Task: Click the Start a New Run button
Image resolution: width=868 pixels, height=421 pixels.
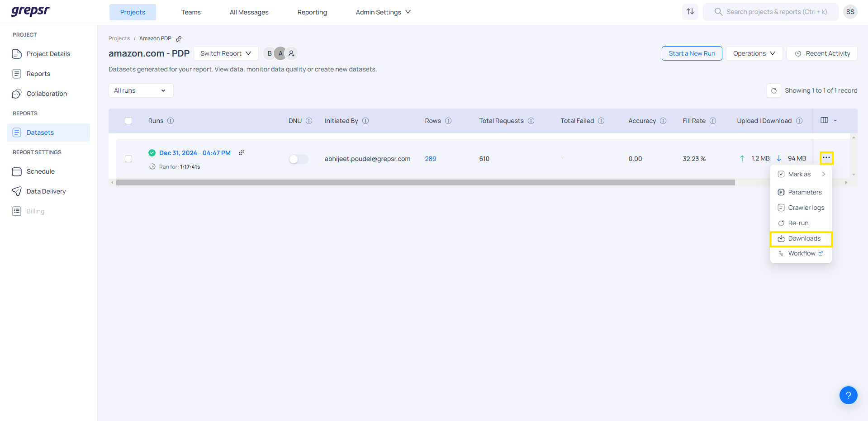Action: (692, 53)
